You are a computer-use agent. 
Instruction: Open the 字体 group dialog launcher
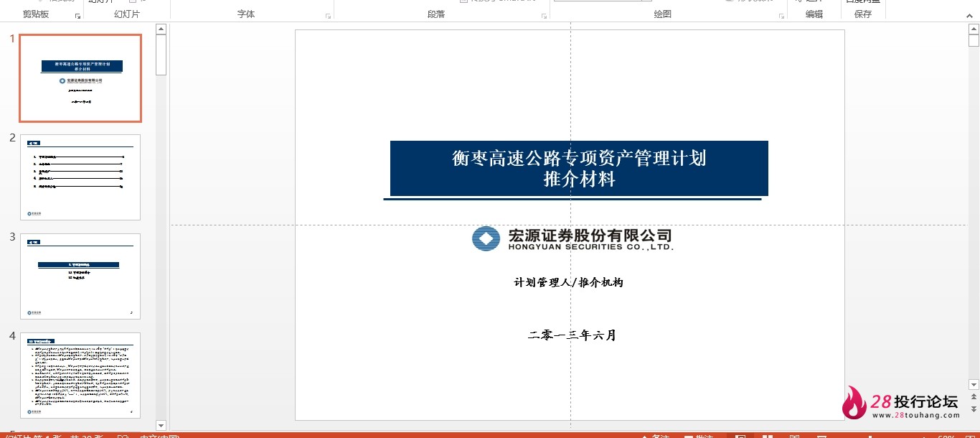(x=328, y=15)
